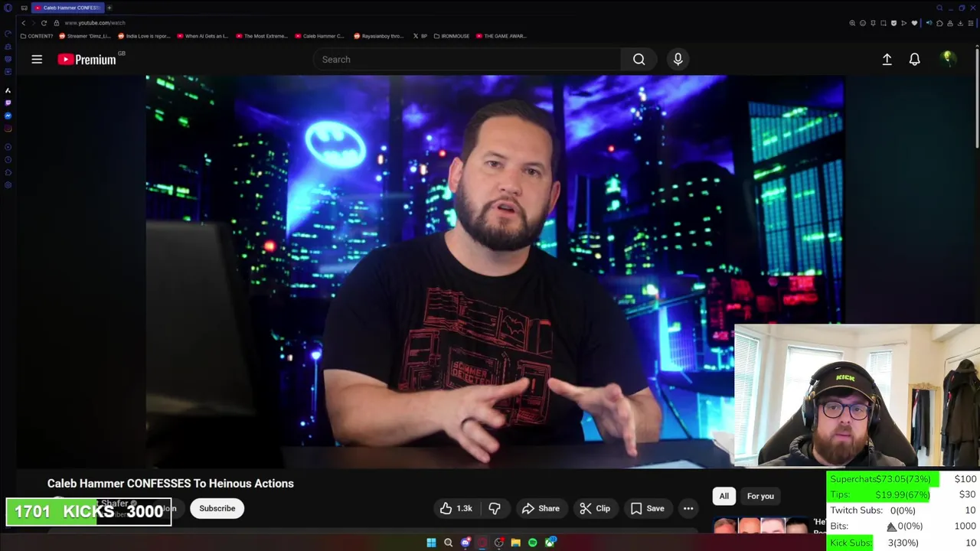Reload the current page

tap(44, 23)
